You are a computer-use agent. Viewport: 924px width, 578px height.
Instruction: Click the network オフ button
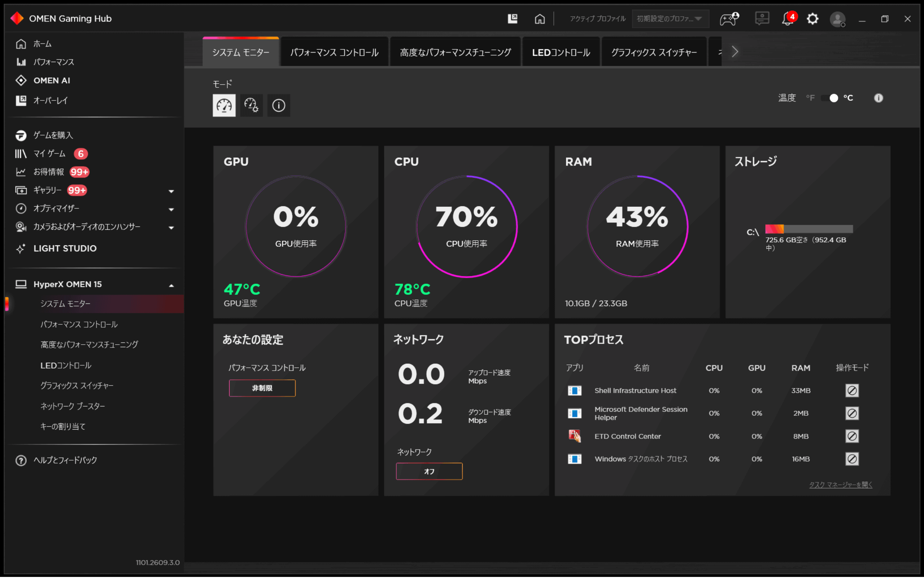429,471
